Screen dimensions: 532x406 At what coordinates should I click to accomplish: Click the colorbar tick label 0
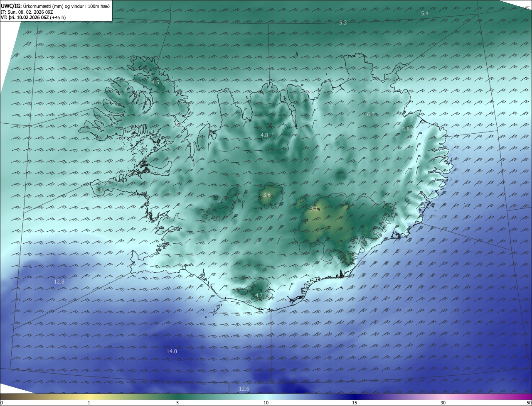click(x=2, y=403)
